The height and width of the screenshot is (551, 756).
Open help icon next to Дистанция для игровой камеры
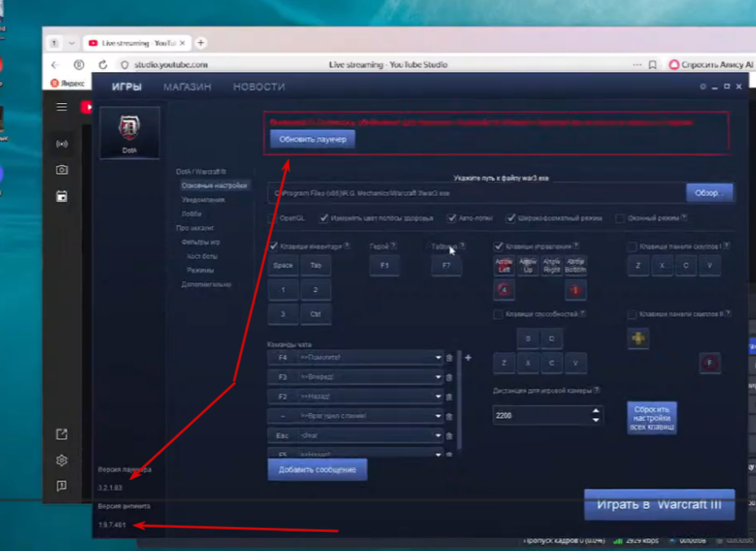tap(597, 390)
